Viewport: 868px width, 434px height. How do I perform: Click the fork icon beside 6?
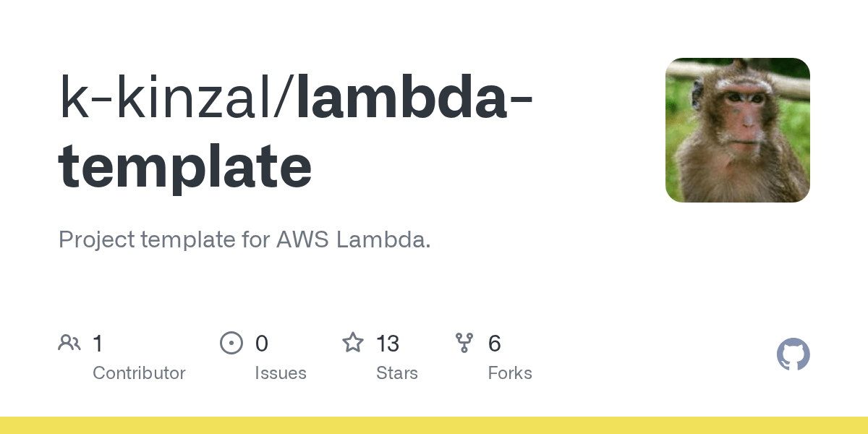coord(464,343)
